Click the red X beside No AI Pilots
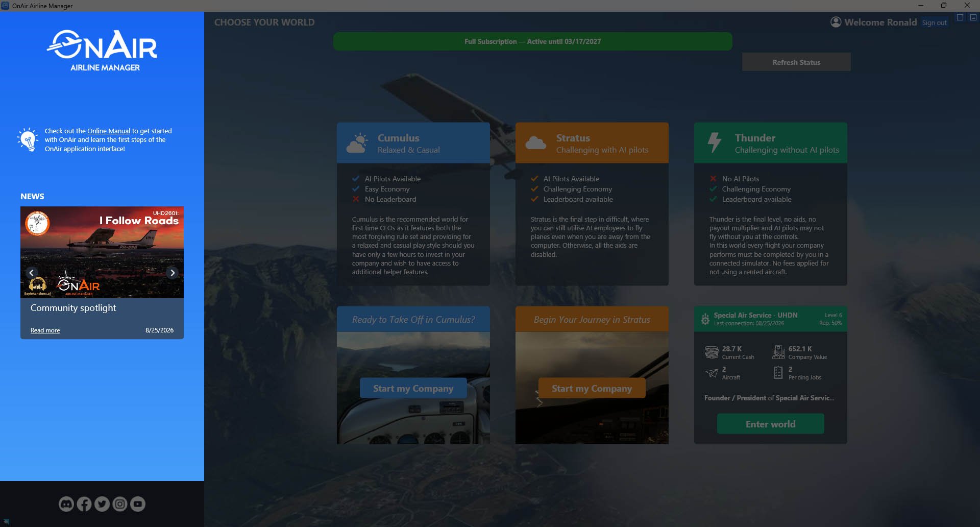The height and width of the screenshot is (527, 980). (713, 179)
